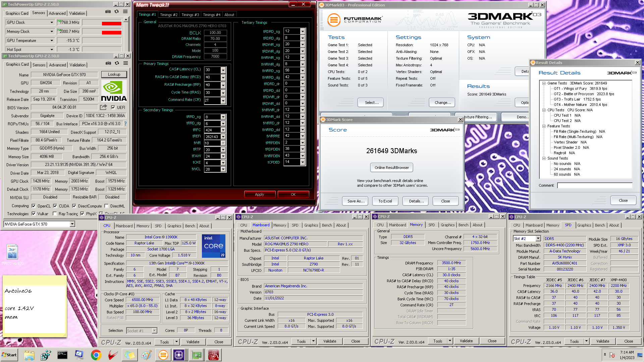
Task: Switch to Timings #2 tab in Mem TweakIt
Action: point(168,15)
